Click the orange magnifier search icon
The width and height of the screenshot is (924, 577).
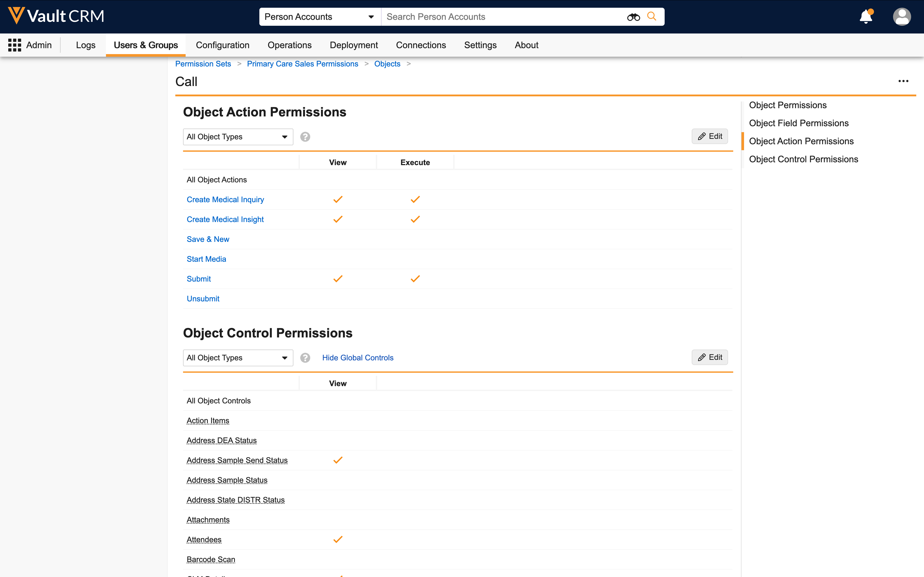[x=652, y=16]
